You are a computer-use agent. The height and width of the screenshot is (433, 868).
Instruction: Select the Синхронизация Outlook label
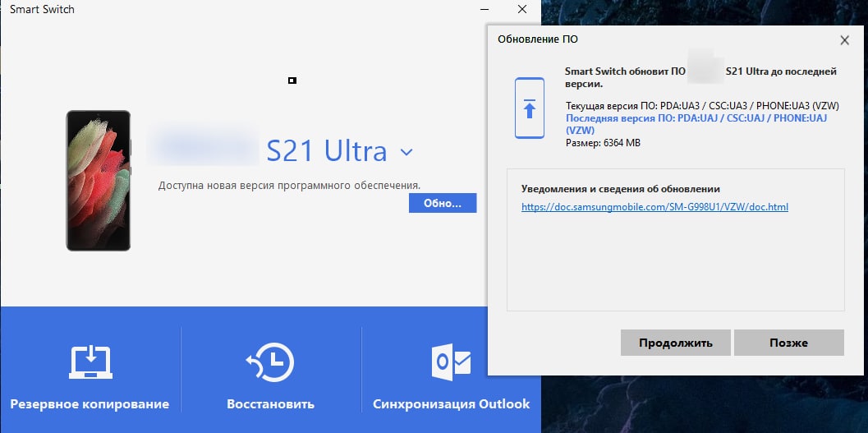(451, 404)
